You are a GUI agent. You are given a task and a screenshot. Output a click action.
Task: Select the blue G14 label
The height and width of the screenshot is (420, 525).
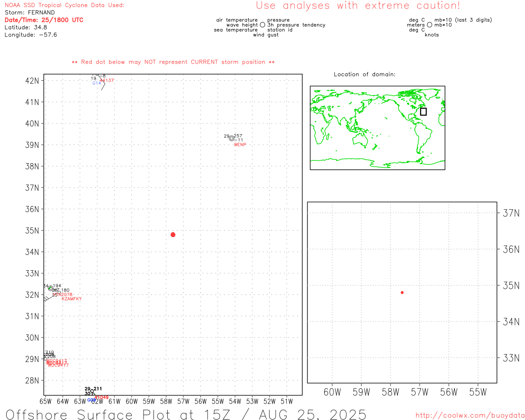[x=97, y=83]
